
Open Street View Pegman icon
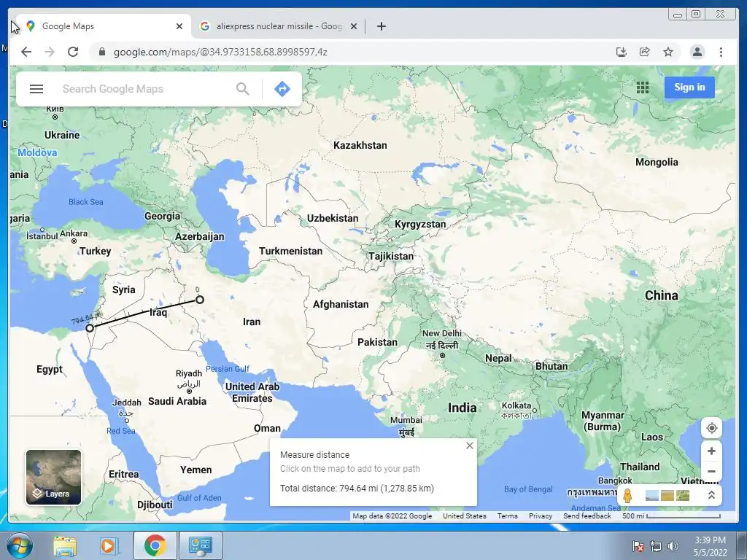[x=628, y=495]
